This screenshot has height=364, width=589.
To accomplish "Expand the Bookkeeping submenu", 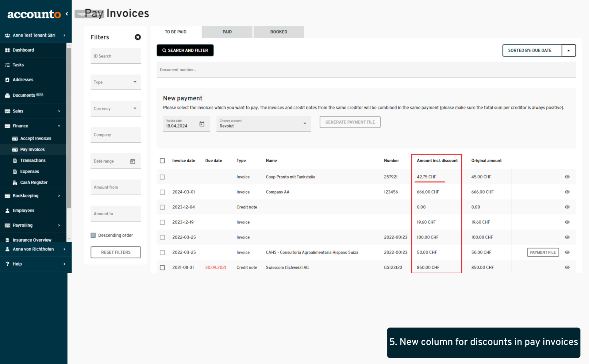I will click(x=33, y=196).
